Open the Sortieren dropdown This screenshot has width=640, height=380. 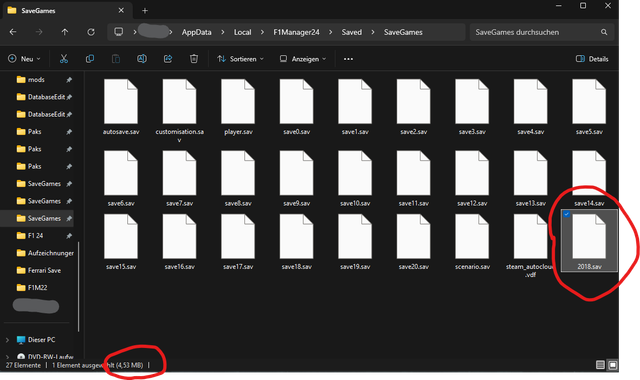point(240,59)
